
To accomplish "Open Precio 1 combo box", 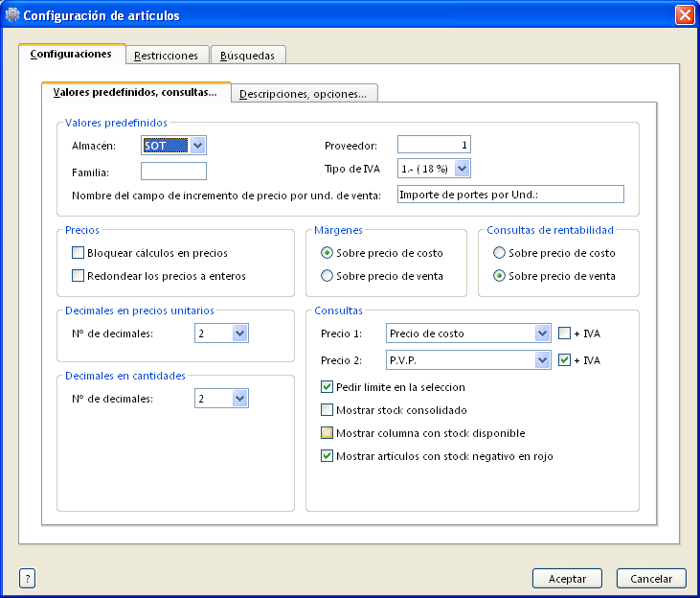I will [541, 333].
